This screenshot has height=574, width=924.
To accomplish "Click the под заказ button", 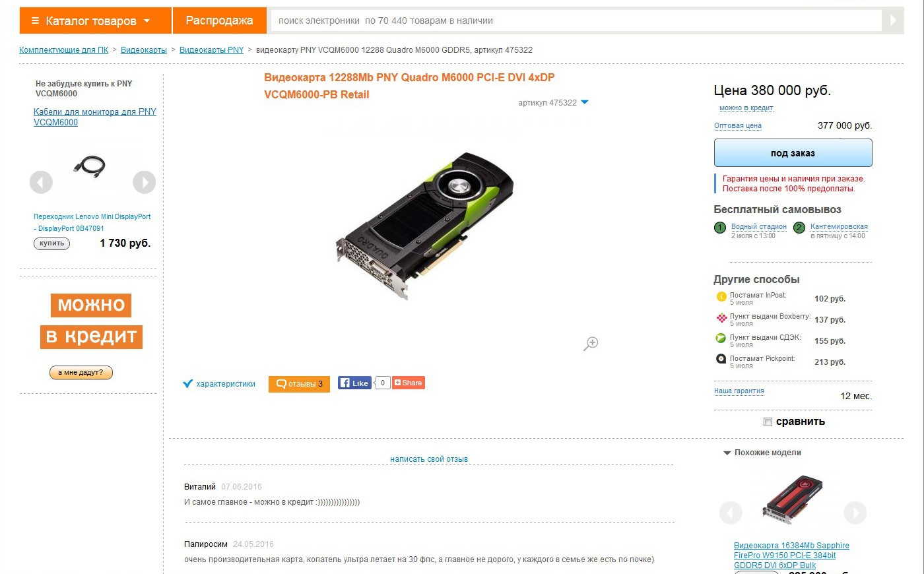I will [x=793, y=153].
